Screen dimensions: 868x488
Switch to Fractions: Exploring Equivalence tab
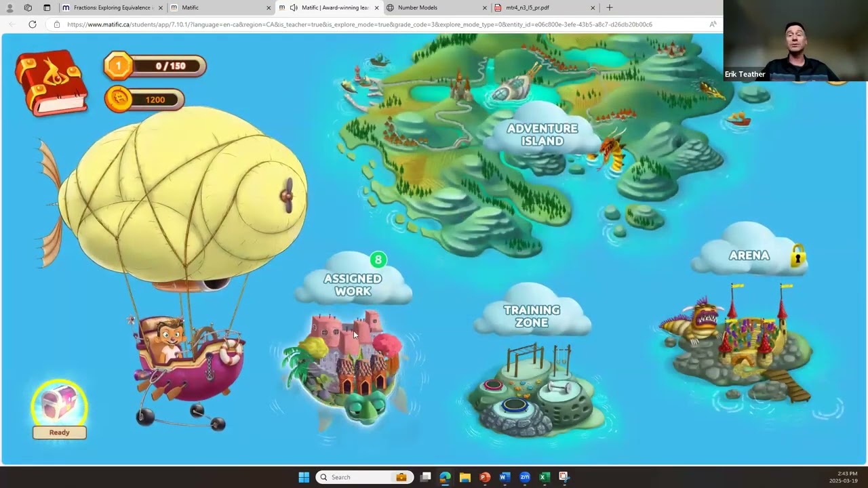click(113, 7)
